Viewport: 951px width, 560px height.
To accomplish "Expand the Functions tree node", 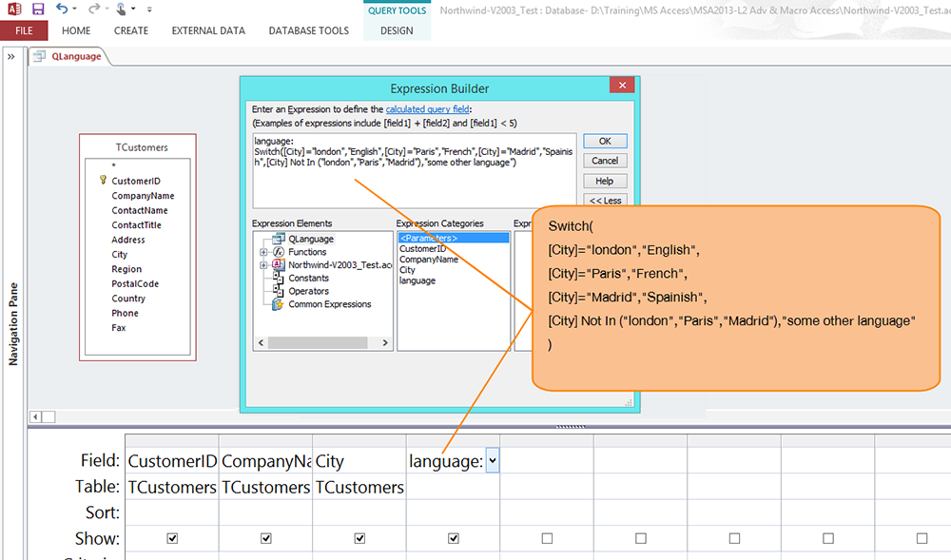I will coord(262,252).
